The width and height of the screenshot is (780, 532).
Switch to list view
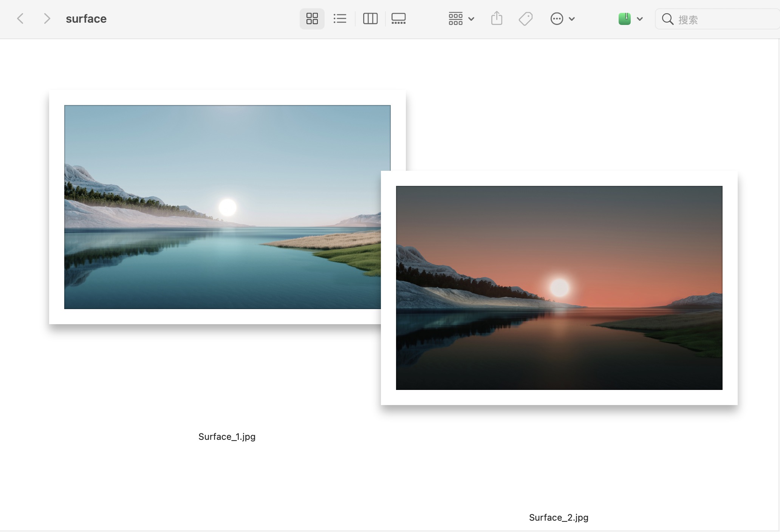tap(340, 19)
